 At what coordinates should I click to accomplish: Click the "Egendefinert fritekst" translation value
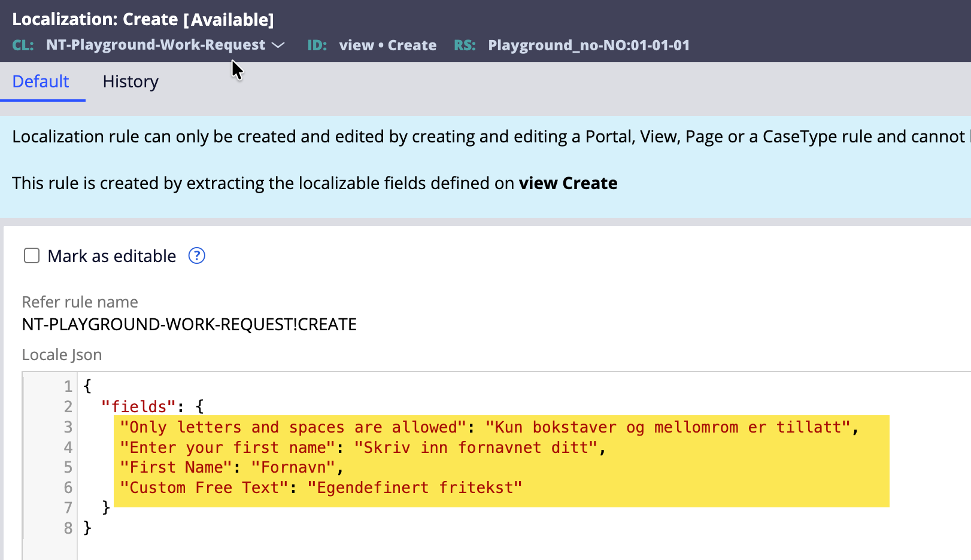(x=414, y=488)
